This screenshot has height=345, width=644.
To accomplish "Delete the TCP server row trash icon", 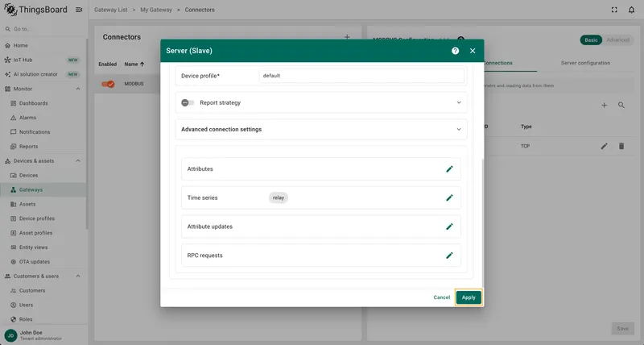I will pyautogui.click(x=621, y=146).
